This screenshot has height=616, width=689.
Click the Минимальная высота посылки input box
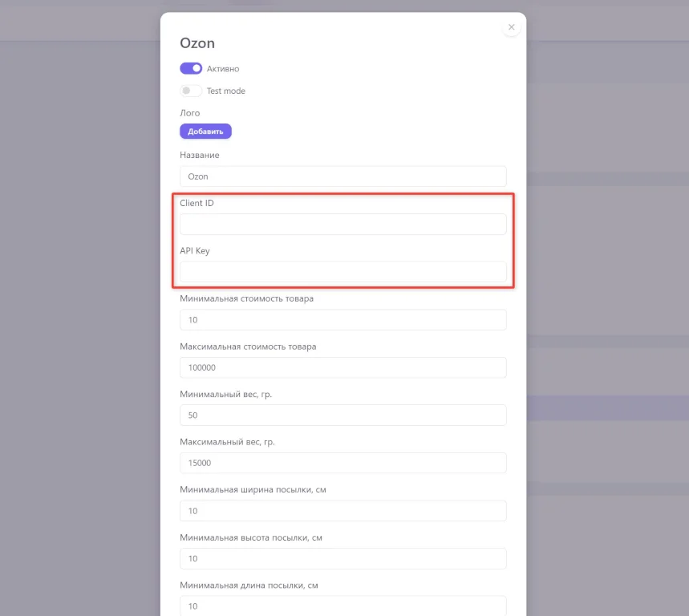point(342,558)
